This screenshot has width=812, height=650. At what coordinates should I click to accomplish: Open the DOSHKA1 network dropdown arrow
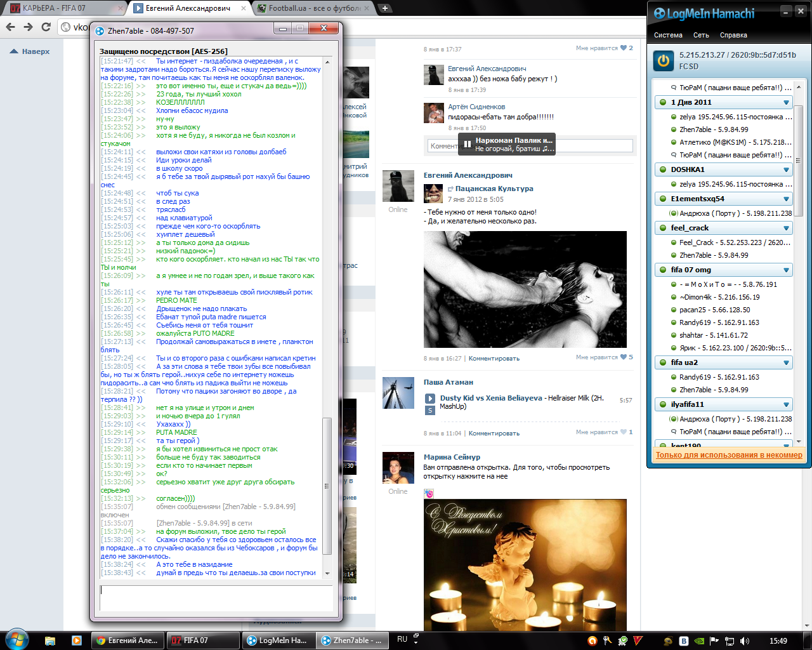pos(786,169)
